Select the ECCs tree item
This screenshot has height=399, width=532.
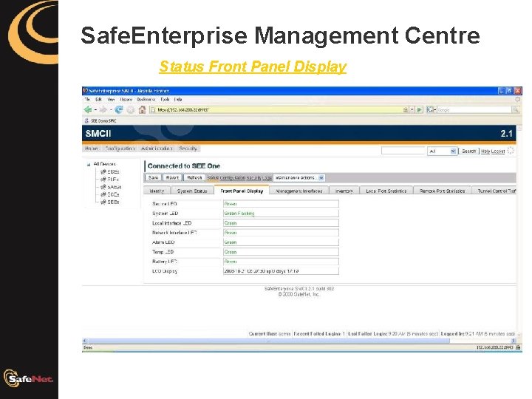point(113,194)
